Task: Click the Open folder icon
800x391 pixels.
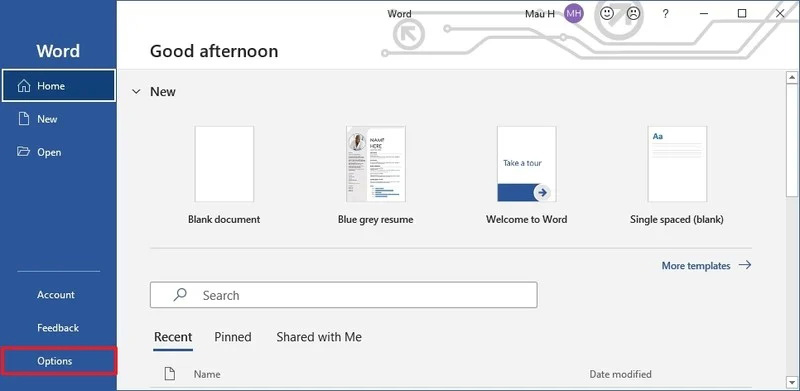Action: 23,152
